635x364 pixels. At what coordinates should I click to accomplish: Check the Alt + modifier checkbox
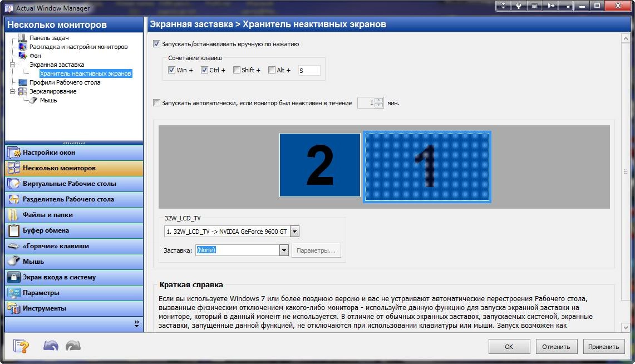pyautogui.click(x=272, y=70)
